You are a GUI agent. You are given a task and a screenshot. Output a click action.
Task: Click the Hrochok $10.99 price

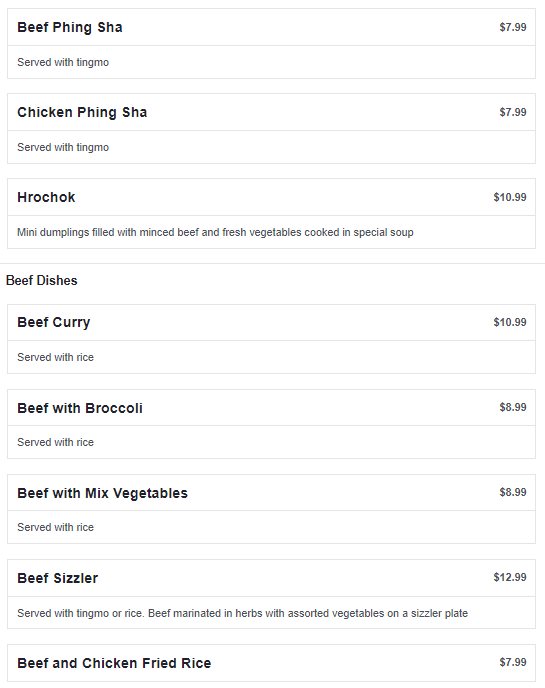point(510,197)
